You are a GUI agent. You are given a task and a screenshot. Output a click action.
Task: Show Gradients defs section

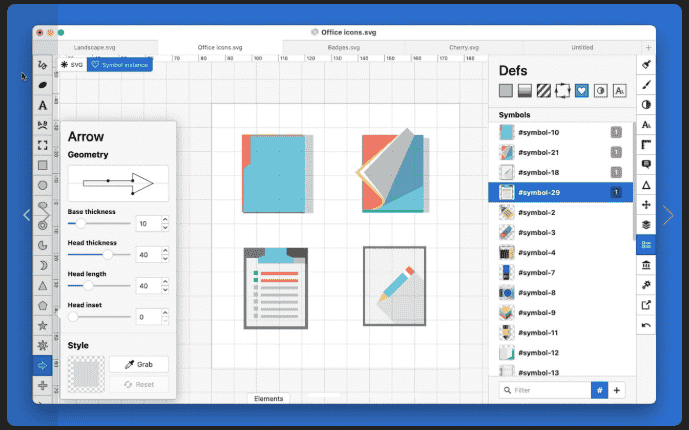click(525, 91)
